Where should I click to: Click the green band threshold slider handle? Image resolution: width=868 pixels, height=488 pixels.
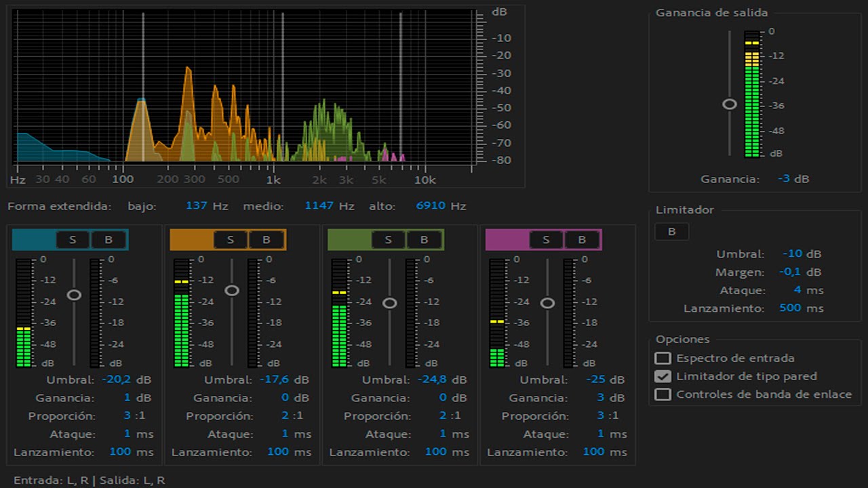point(390,303)
